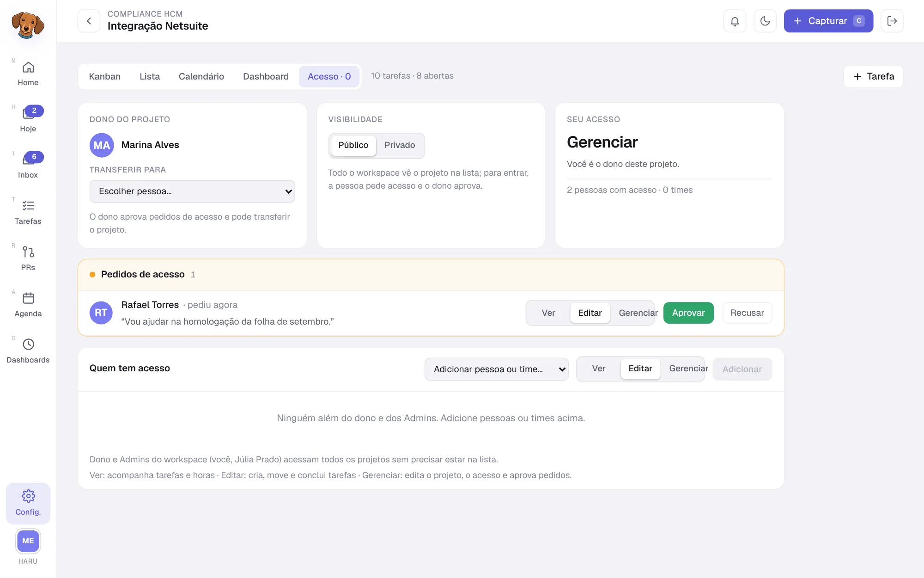The image size is (924, 578).
Task: Switch to the Dashboard tab
Action: tap(266, 76)
